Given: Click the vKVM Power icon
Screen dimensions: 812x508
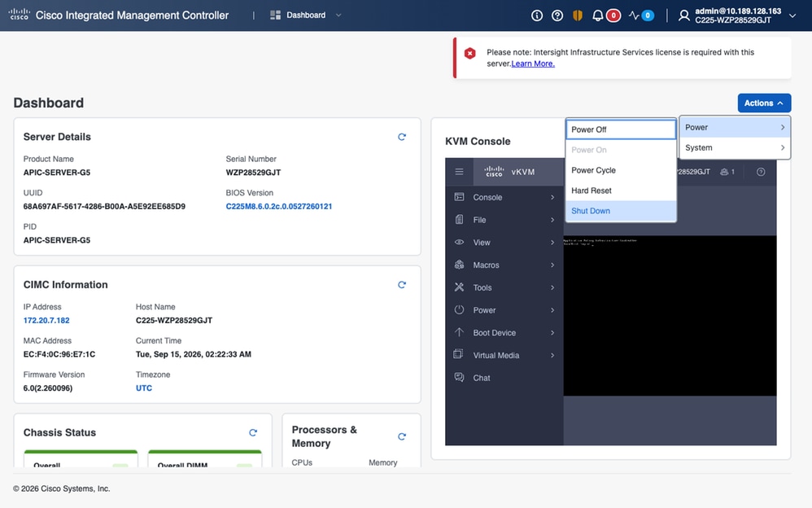Looking at the screenshot, I should (459, 309).
